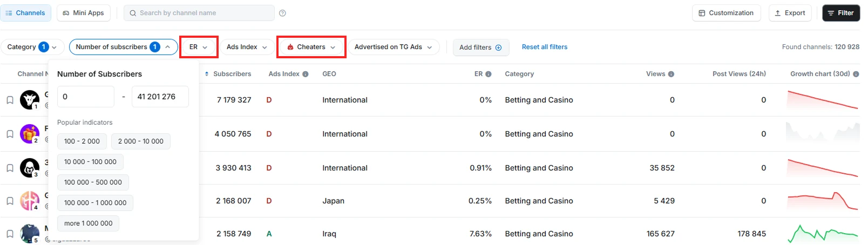The image size is (868, 245).
Task: Bookmark the channel with 2 158 749 subscribers
Action: click(x=10, y=234)
